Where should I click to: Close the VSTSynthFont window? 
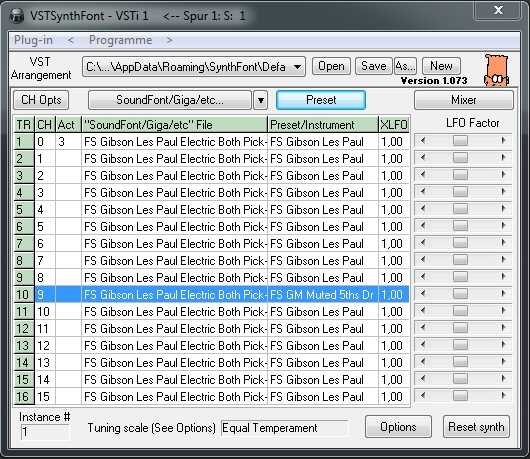[x=498, y=10]
